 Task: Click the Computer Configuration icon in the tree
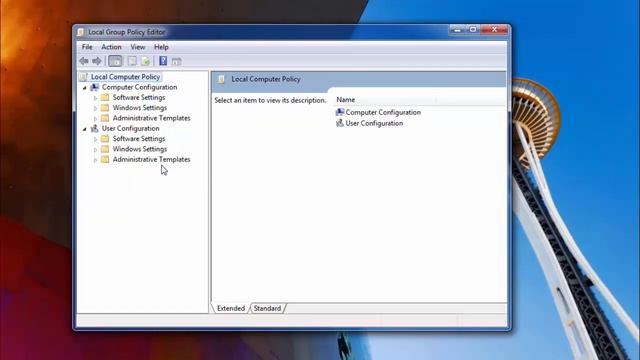coord(95,87)
